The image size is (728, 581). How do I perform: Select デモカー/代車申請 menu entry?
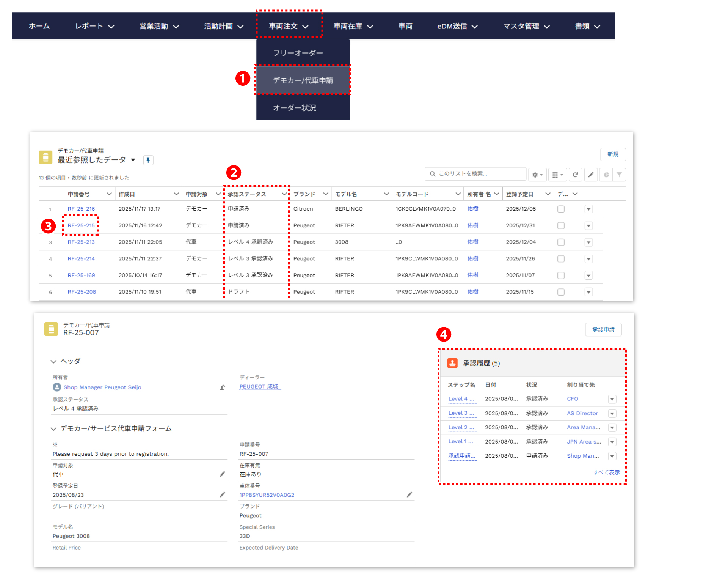[x=303, y=80]
